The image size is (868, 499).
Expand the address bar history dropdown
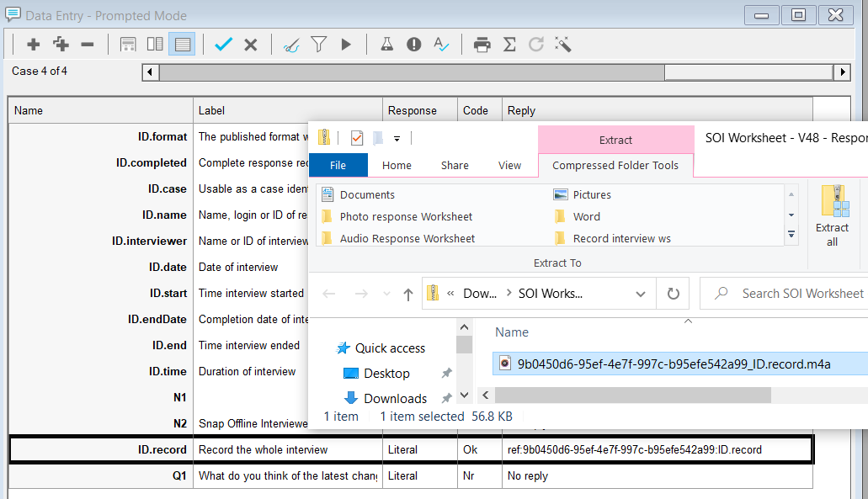[641, 294]
